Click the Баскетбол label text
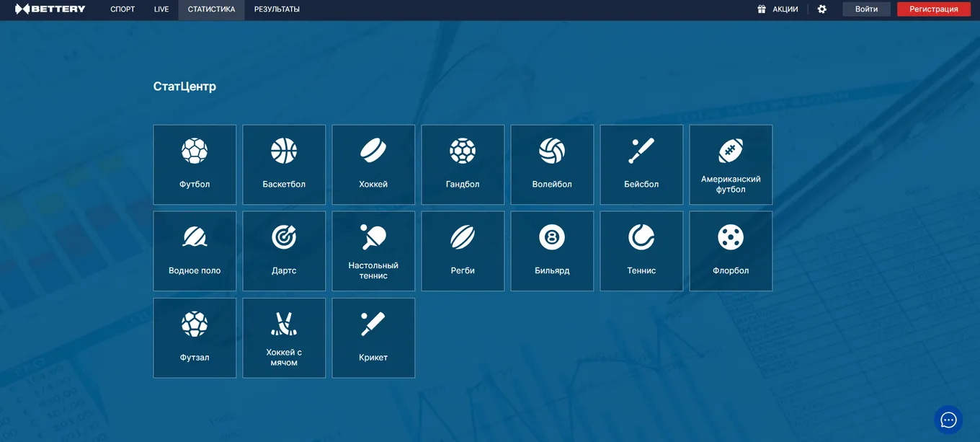Screen dimensions: 980x442 click(x=284, y=184)
